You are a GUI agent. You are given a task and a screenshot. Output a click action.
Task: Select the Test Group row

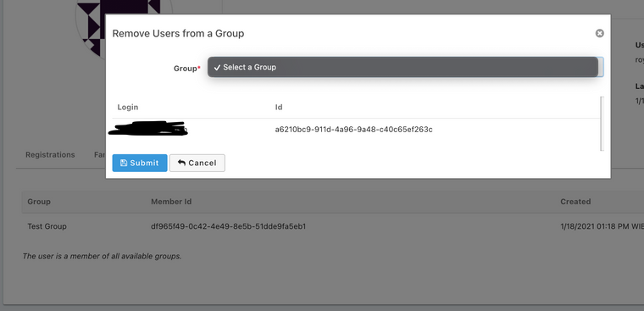click(x=333, y=226)
